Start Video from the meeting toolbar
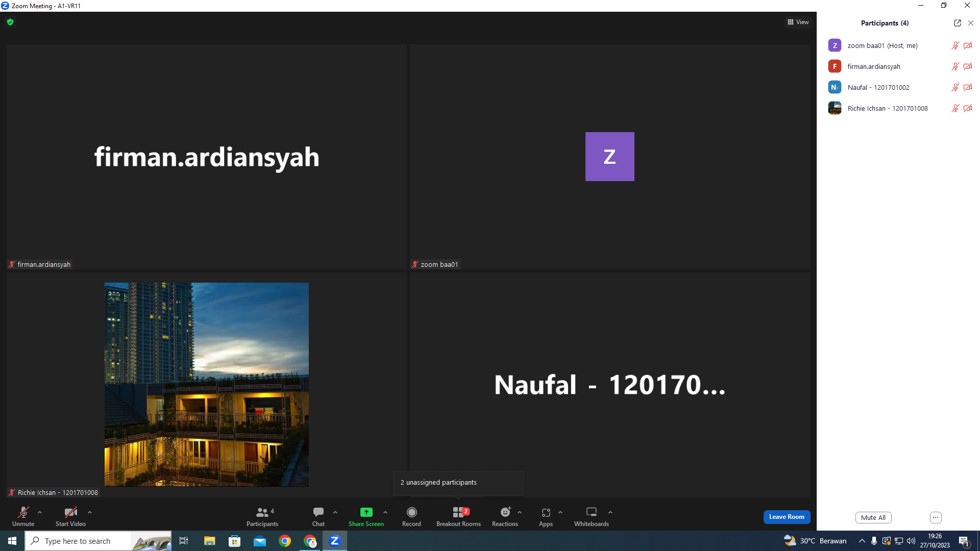 [70, 516]
